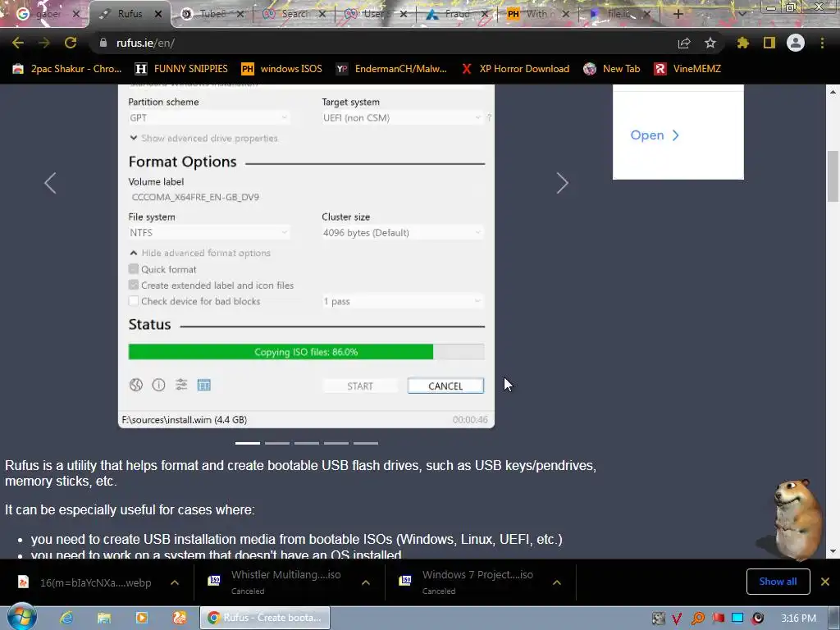Close the downloads bar
Image resolution: width=840 pixels, height=630 pixels.
point(825,582)
